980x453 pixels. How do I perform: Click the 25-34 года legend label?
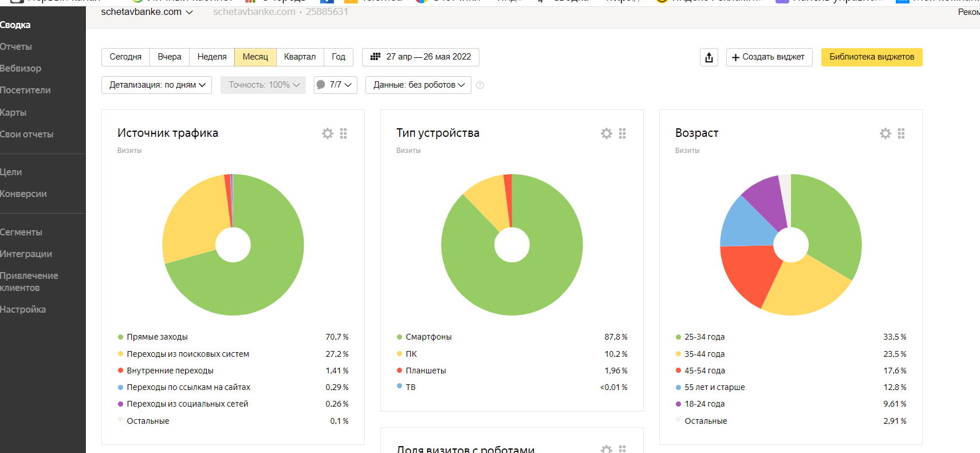(705, 337)
